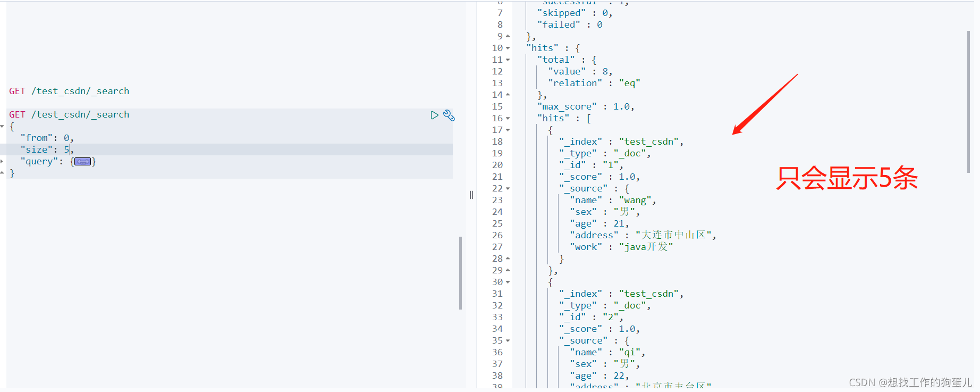Run the request with the play icon
Viewport: 980px width, 392px height.
tap(434, 115)
